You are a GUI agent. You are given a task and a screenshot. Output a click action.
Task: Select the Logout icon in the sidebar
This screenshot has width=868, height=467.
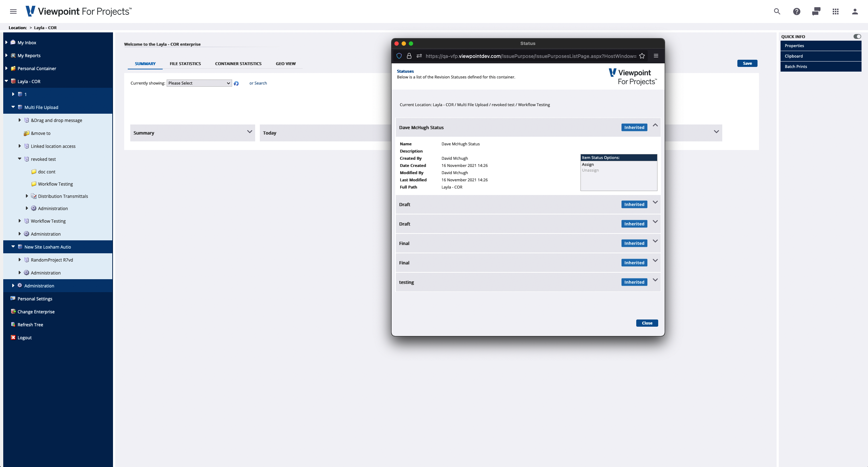[x=13, y=337]
